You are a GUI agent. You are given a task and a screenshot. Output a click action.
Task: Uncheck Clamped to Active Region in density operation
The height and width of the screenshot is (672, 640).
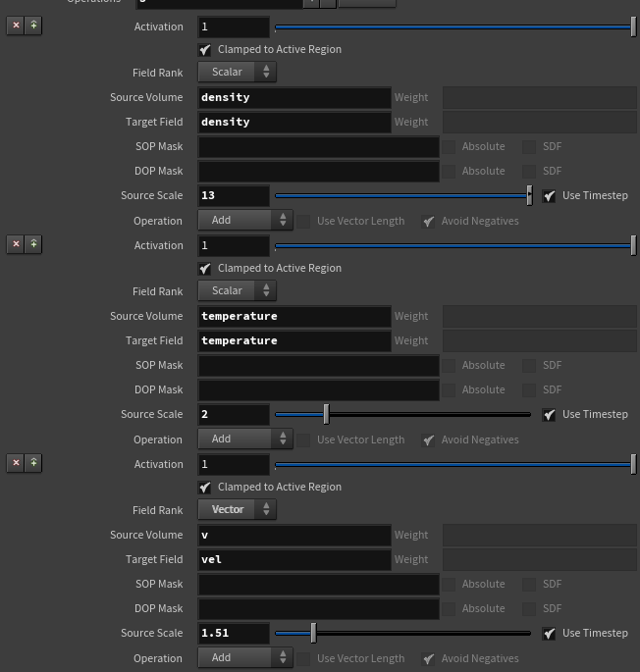point(205,50)
